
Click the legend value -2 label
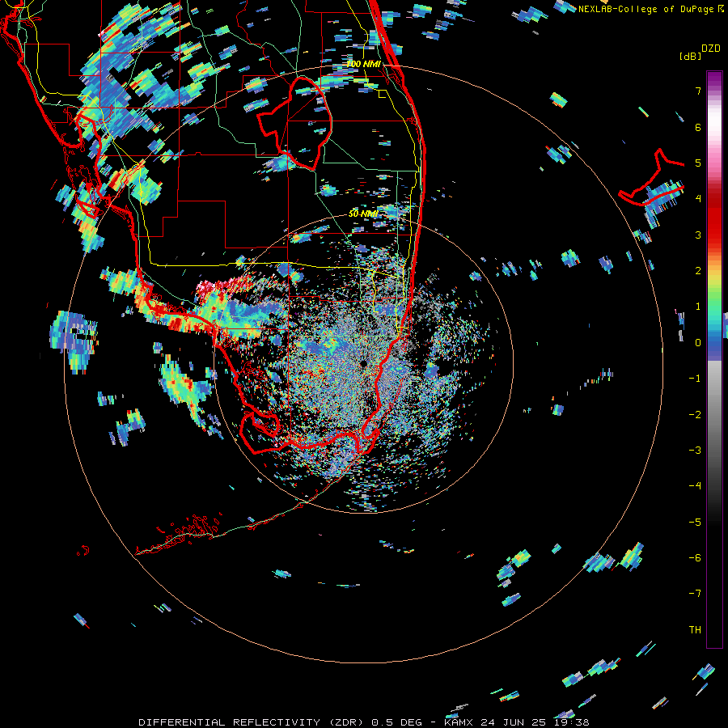click(695, 415)
